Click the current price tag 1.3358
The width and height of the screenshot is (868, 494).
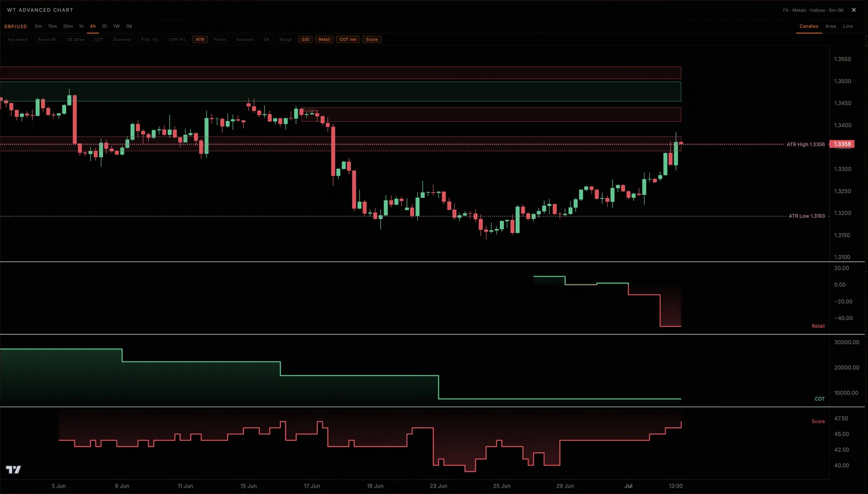842,144
